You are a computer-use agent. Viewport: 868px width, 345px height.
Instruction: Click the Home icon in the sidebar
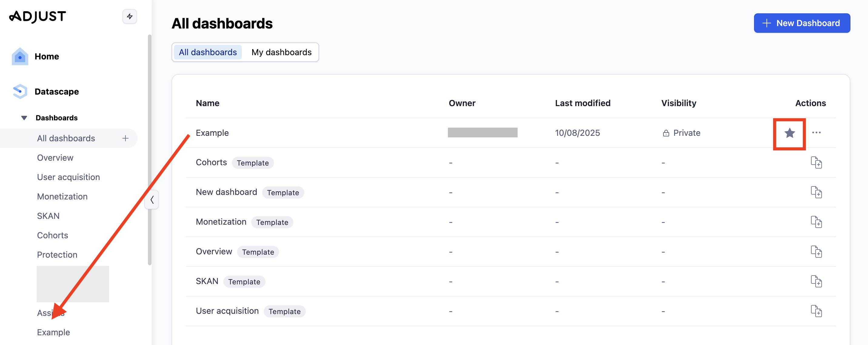(19, 56)
